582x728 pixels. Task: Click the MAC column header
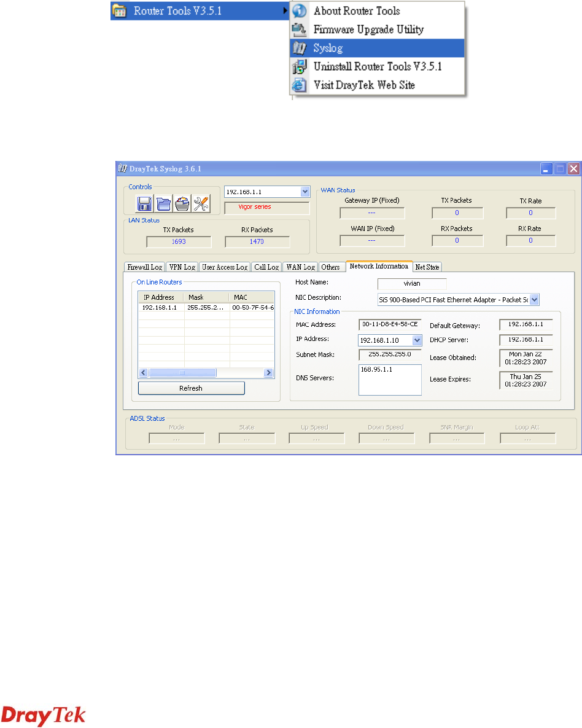pos(252,297)
